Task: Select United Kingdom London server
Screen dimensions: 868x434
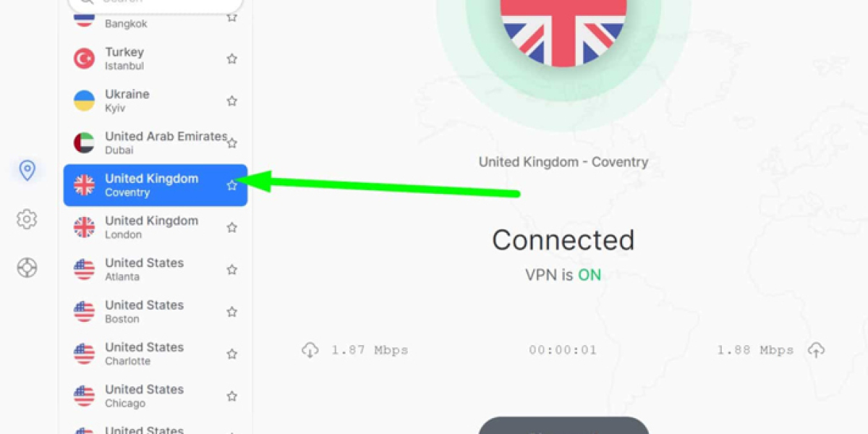Action: [156, 227]
